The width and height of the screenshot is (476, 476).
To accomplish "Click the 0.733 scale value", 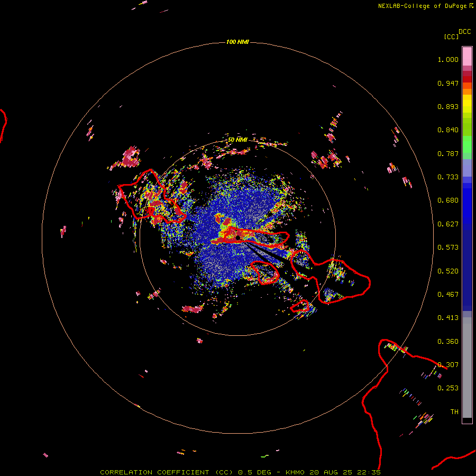I will [x=448, y=177].
